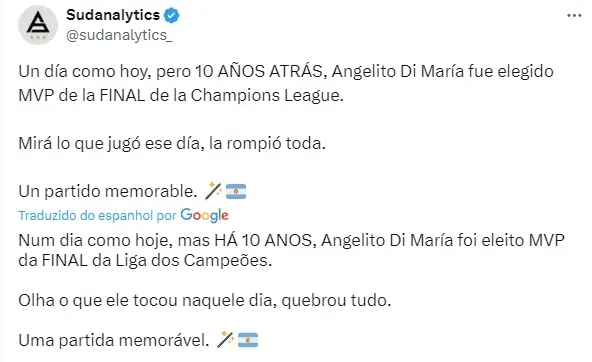Viewport: 592px width, 362px height.
Task: Click the 'Mirá lo que jugó' sentence
Action: click(x=172, y=144)
